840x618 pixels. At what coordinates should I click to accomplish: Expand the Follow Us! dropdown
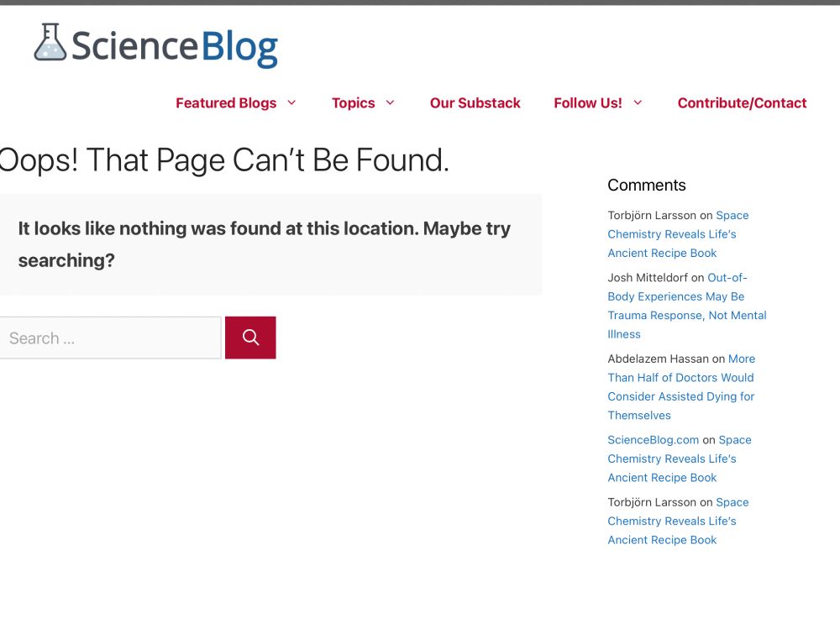point(638,102)
